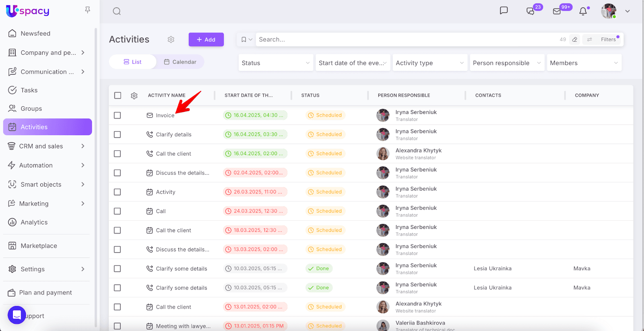Select the checkbox for Call the client row
Image resolution: width=644 pixels, height=331 pixels.
118,154
